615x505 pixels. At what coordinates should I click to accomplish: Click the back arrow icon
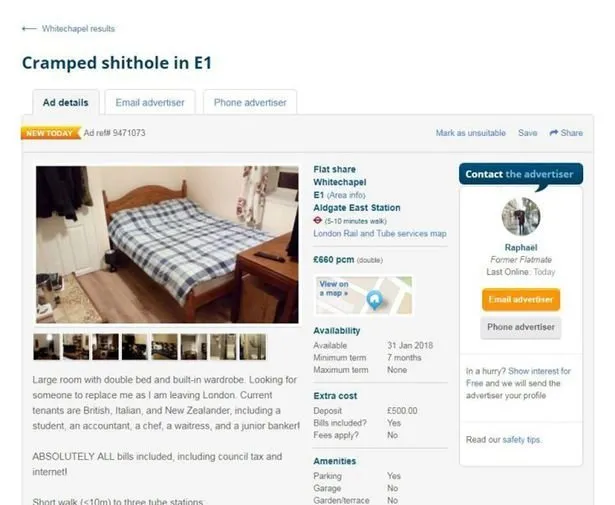(29, 29)
